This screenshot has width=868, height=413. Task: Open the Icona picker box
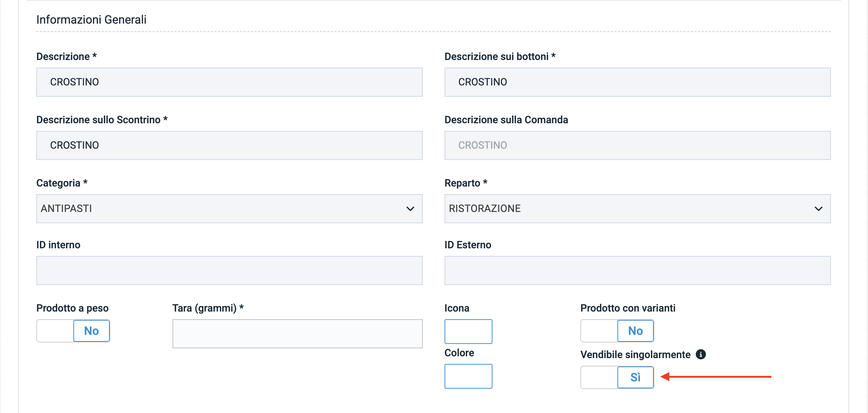coord(468,331)
